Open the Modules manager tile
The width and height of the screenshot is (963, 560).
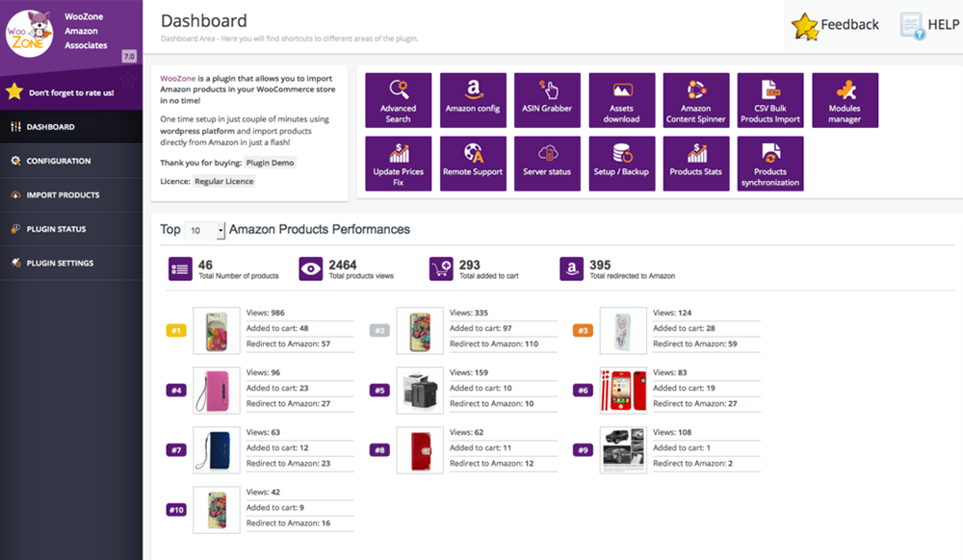point(846,100)
